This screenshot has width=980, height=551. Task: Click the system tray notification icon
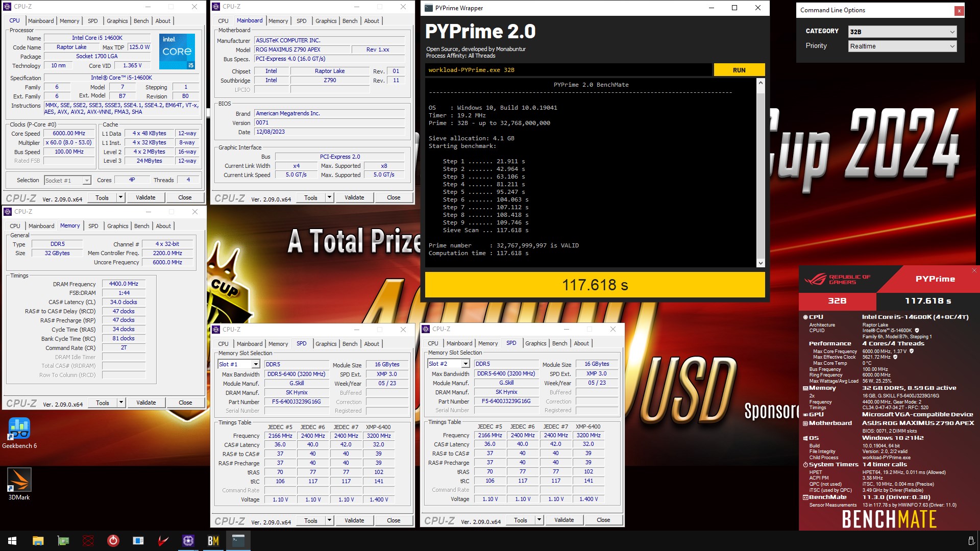coord(971,541)
